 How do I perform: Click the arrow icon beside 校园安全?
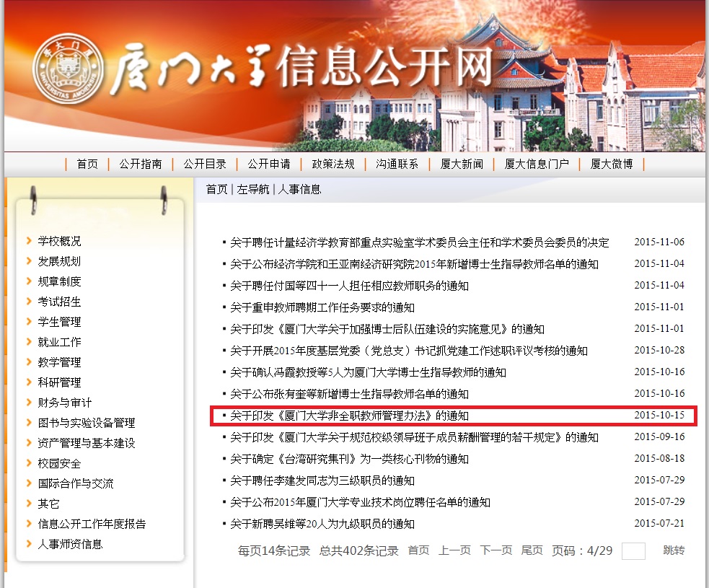coord(29,462)
